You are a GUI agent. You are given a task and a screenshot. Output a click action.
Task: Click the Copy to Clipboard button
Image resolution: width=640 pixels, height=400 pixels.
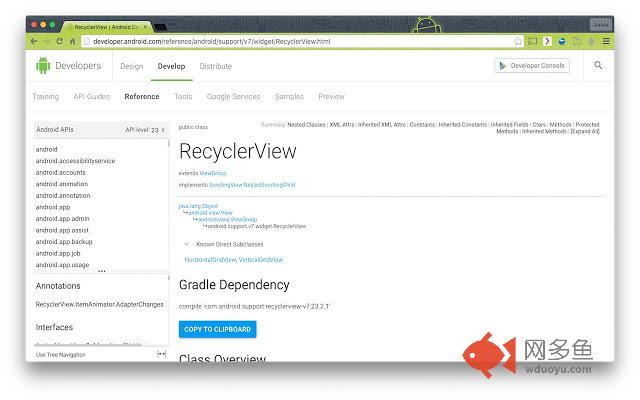click(x=218, y=329)
